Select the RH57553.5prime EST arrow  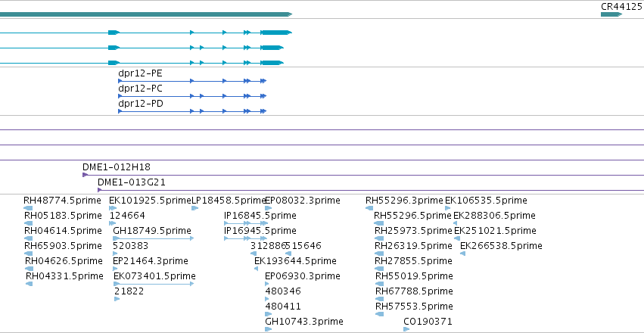click(x=379, y=314)
